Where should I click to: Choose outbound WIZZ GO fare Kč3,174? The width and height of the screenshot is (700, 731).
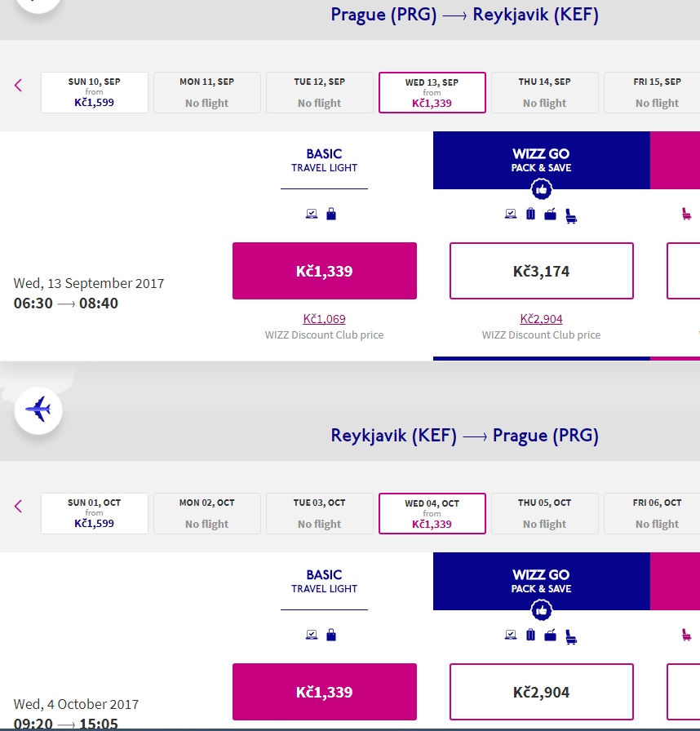point(542,271)
